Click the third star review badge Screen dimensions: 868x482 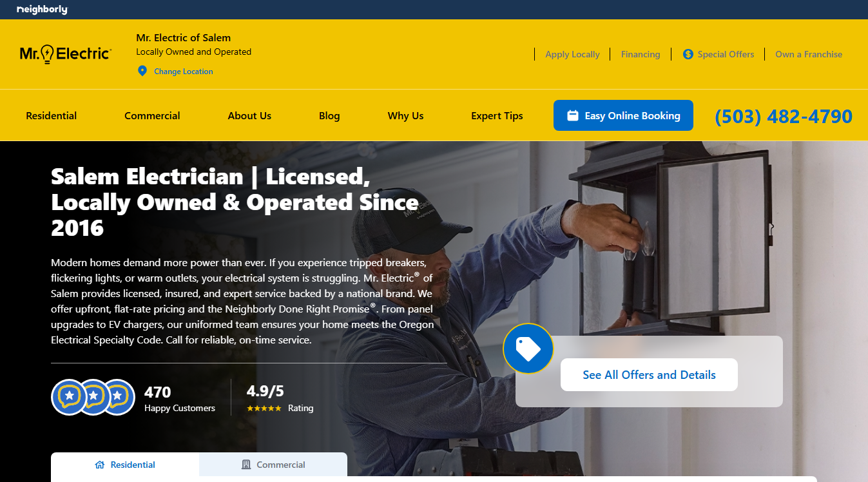tap(118, 397)
